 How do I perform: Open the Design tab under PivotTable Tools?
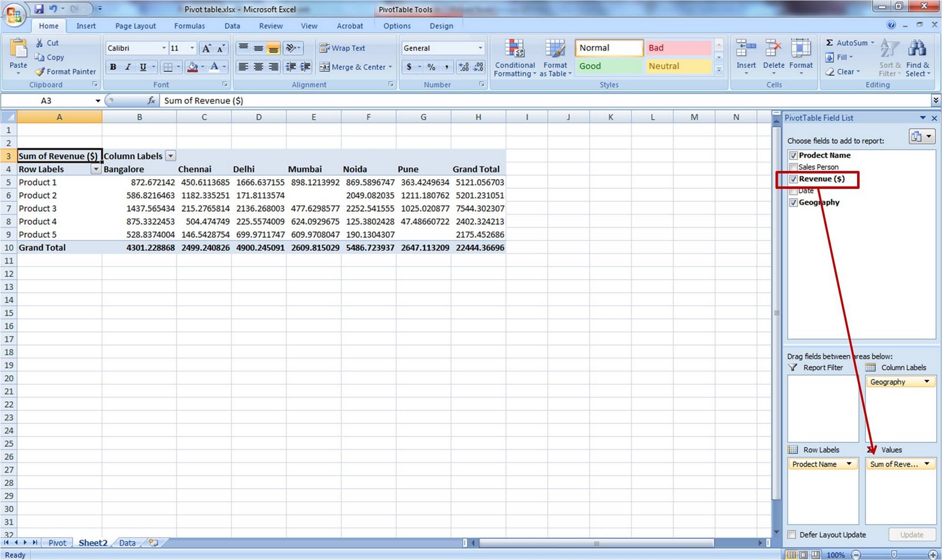tap(442, 26)
